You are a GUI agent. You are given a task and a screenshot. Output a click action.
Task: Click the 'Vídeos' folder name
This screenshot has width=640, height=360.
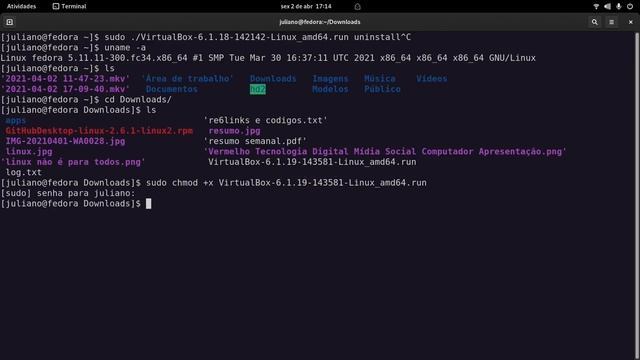tap(431, 78)
